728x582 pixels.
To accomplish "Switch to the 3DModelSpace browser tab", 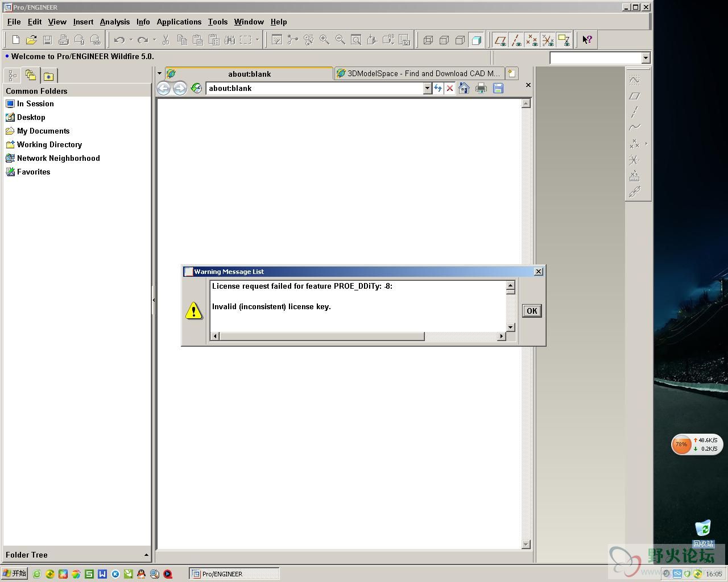I will tap(419, 73).
